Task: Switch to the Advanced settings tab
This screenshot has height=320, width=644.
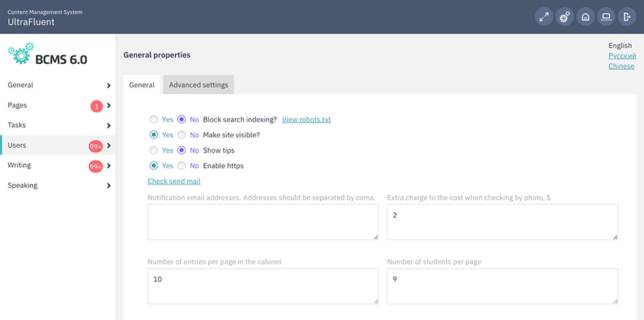Action: point(199,85)
